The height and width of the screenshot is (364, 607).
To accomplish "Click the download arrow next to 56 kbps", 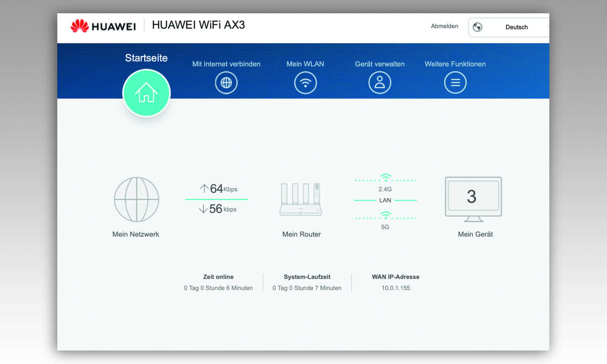I will [203, 209].
